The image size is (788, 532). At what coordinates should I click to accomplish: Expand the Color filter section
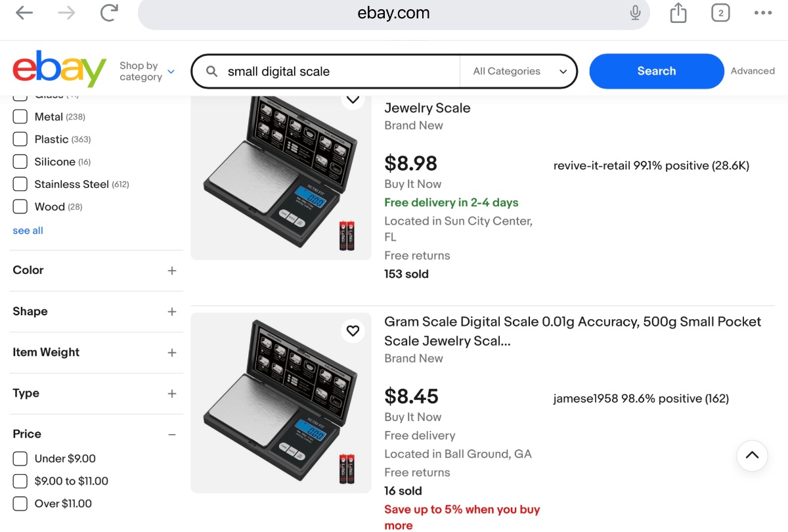click(x=172, y=271)
